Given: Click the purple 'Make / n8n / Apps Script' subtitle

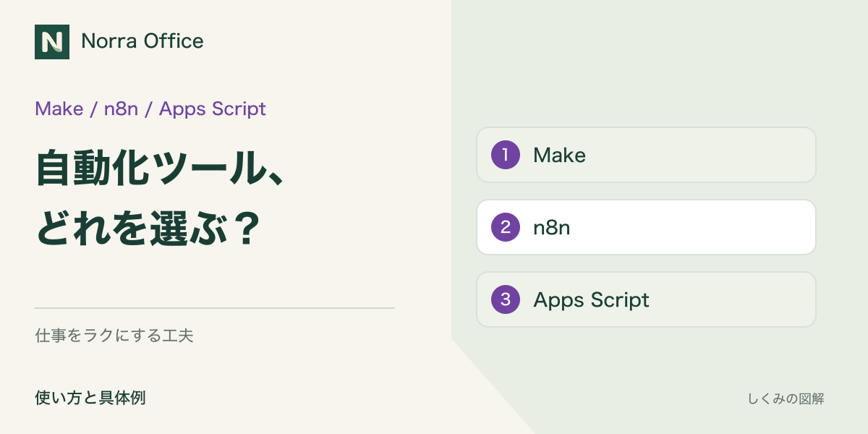Looking at the screenshot, I should [150, 109].
